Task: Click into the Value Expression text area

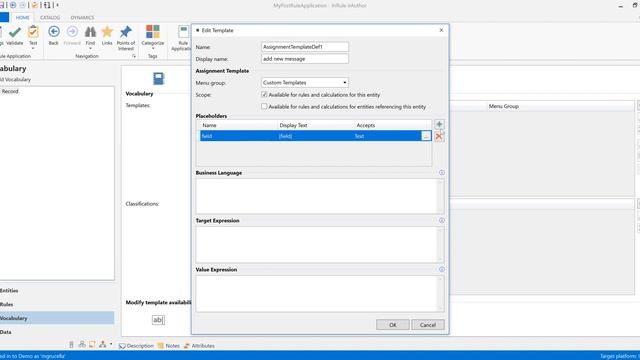Action: tap(317, 293)
